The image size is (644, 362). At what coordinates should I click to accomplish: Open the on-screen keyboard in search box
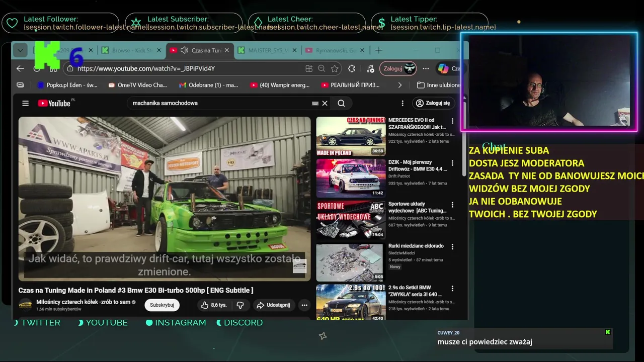(315, 103)
